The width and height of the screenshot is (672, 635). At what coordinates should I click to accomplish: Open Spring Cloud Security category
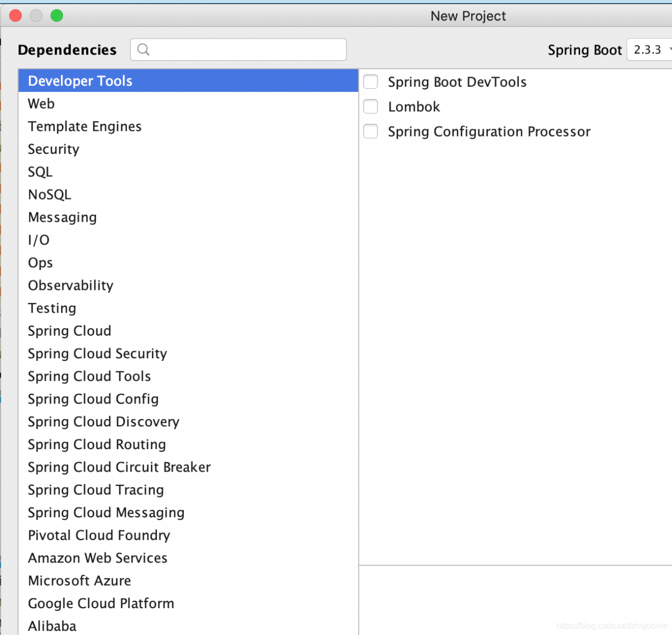coord(188,353)
